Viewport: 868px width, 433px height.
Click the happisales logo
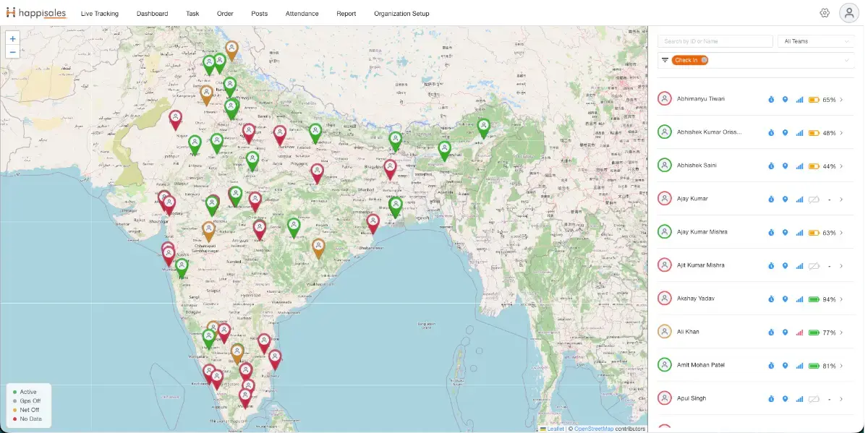(35, 12)
